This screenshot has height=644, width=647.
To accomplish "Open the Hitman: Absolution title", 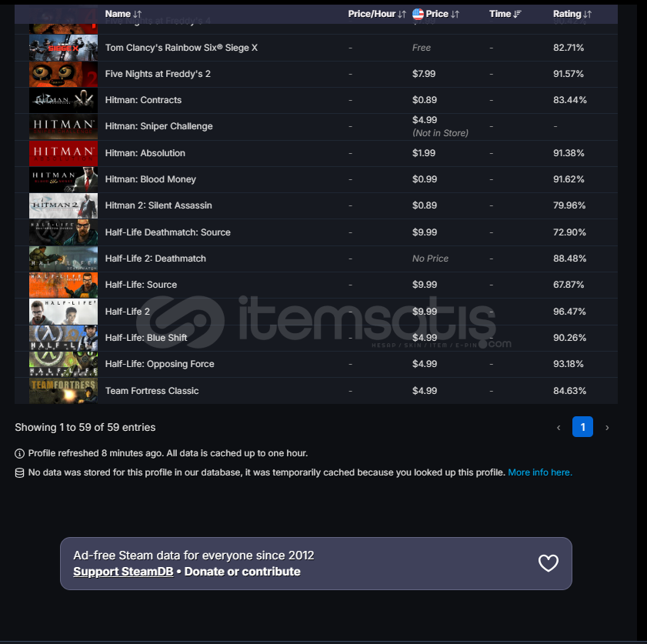I will pyautogui.click(x=145, y=153).
